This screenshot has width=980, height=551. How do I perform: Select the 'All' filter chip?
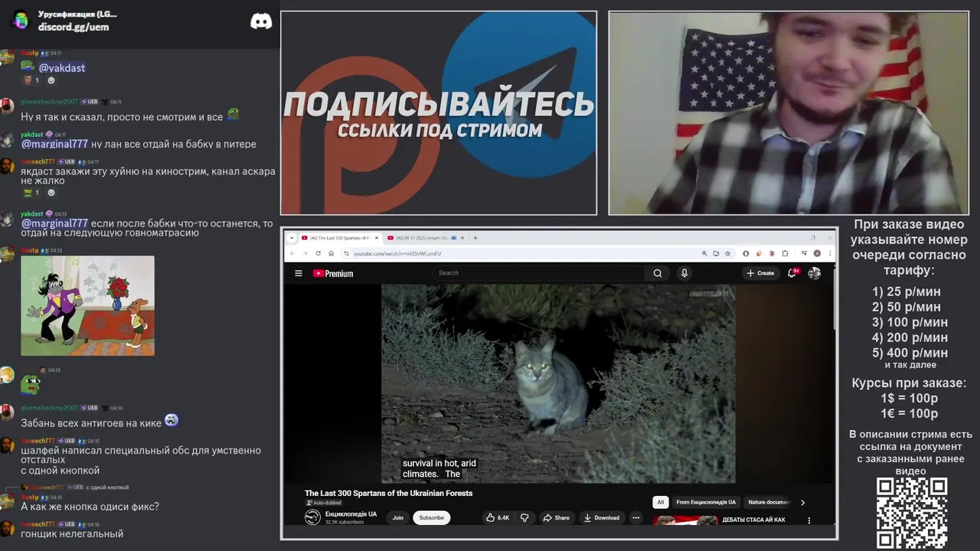pos(660,502)
